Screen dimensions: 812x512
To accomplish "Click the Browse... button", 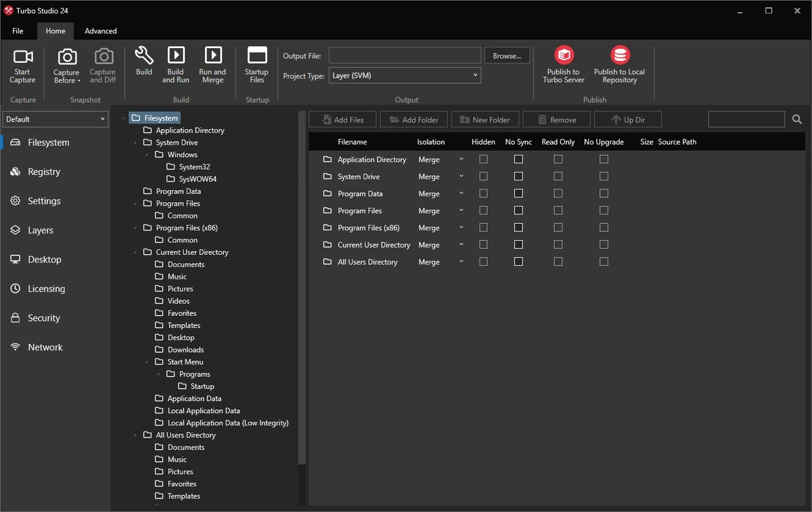I will pos(507,55).
